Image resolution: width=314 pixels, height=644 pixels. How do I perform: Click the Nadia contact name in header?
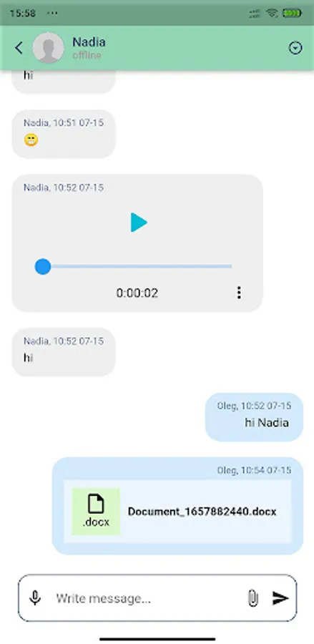pyautogui.click(x=89, y=42)
